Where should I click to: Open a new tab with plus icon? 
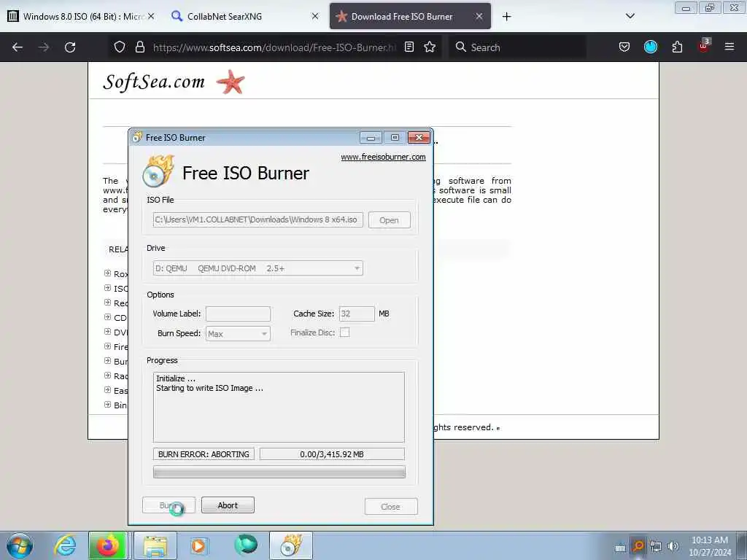pyautogui.click(x=506, y=17)
